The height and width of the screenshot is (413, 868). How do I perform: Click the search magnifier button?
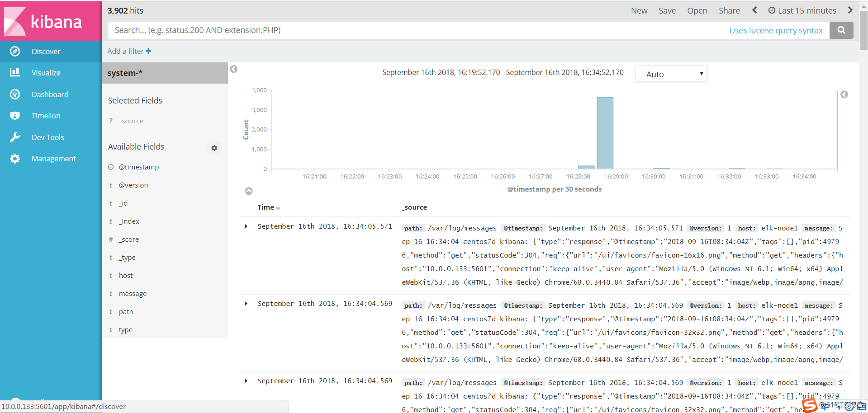click(841, 30)
